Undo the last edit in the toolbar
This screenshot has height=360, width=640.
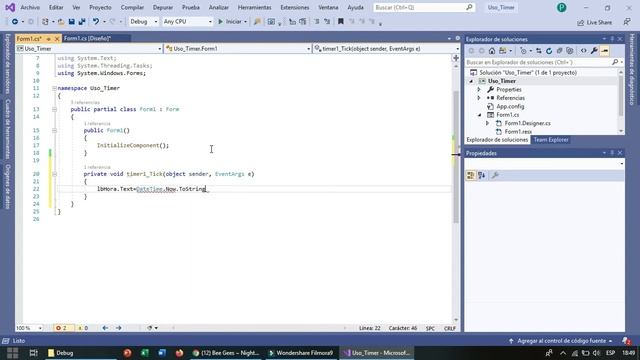coord(96,22)
